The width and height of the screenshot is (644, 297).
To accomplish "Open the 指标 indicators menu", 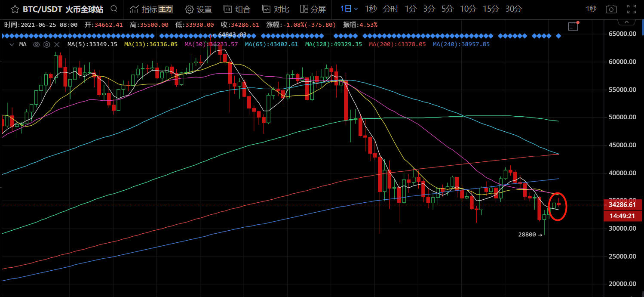I will (144, 9).
